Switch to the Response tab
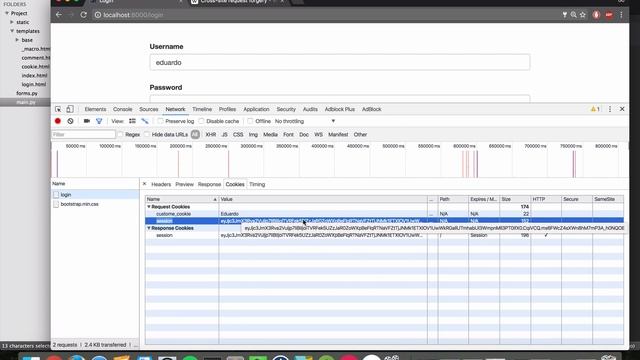Screen dimensions: 640x360 point(209,184)
